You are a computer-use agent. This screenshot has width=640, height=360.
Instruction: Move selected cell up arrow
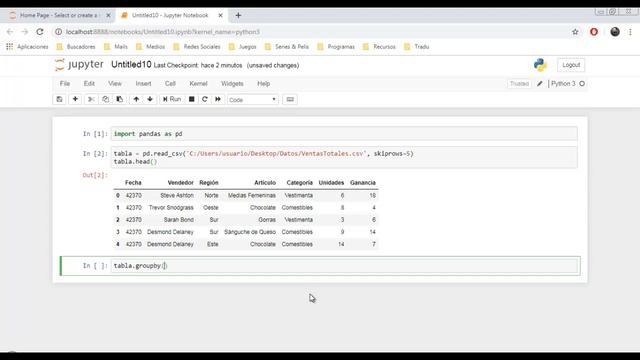pos(136,99)
